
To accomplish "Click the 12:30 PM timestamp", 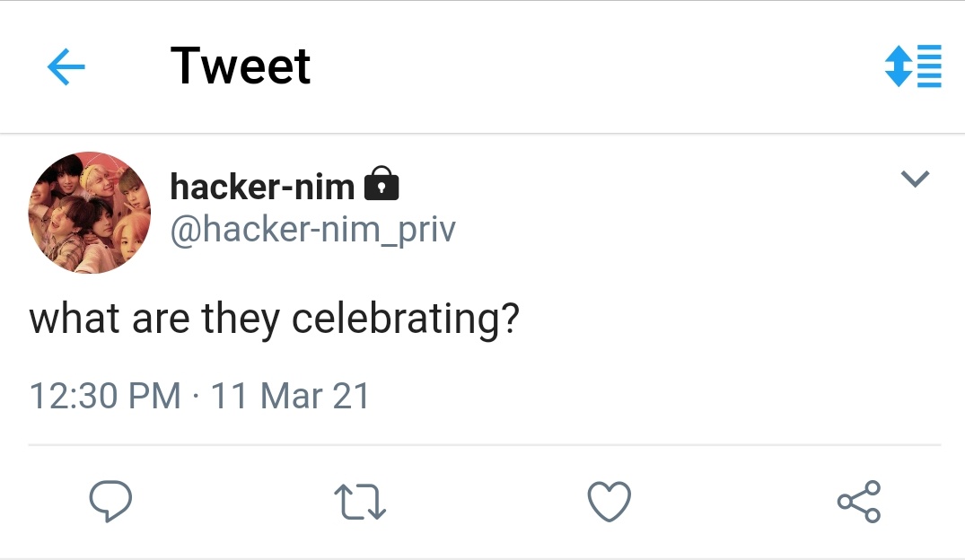I will pos(104,396).
